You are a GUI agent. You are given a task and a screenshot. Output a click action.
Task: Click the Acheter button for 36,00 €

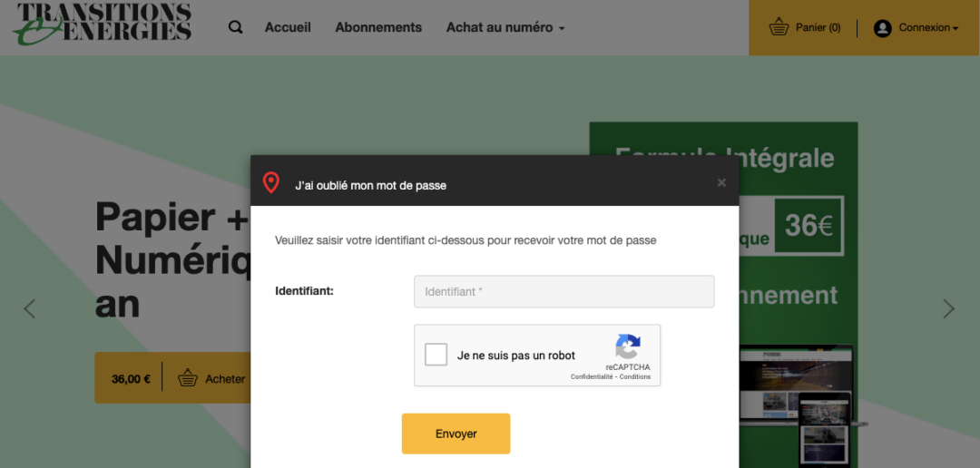pos(212,378)
